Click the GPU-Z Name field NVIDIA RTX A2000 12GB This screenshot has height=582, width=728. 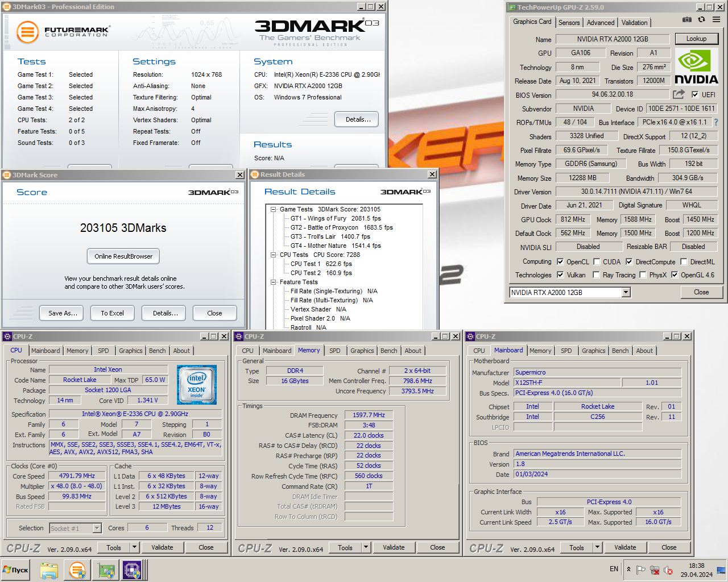click(612, 39)
